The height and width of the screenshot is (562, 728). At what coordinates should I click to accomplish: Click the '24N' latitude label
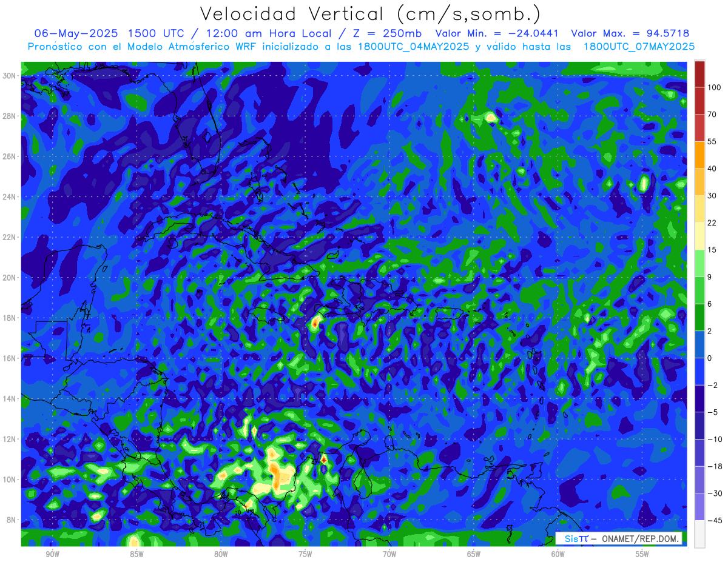10,197
